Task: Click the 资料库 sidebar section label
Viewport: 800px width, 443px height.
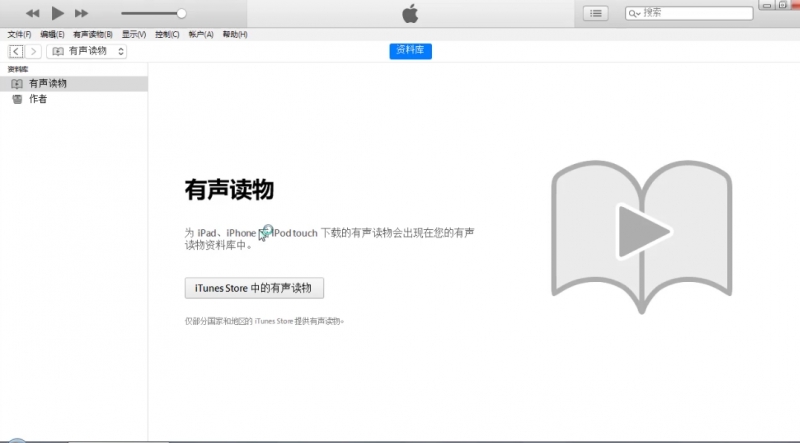Action: (x=18, y=69)
